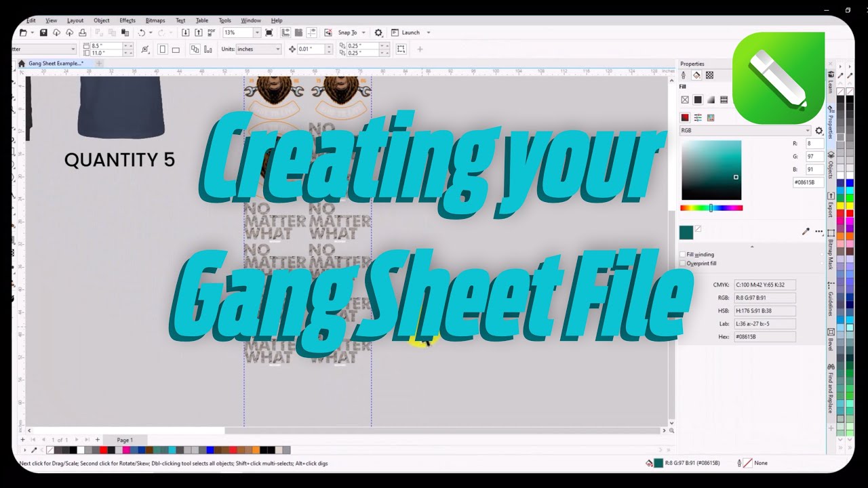Open the Snap To dropdown
The width and height of the screenshot is (868, 488).
363,33
